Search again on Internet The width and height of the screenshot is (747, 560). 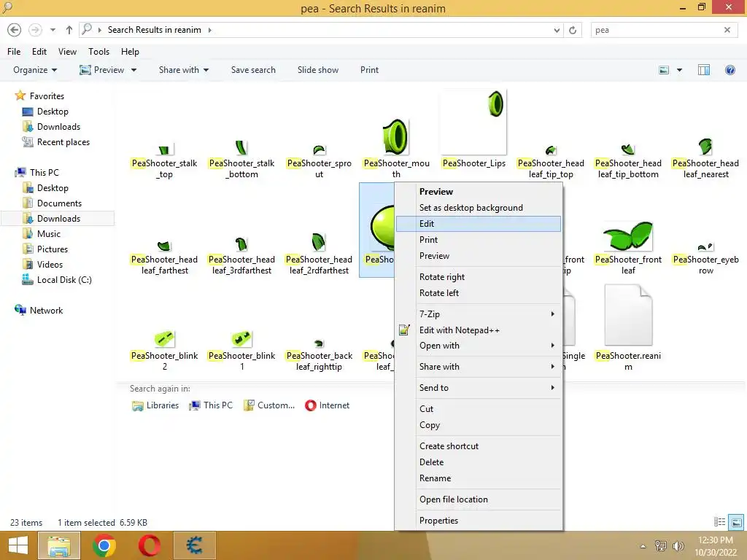328,405
